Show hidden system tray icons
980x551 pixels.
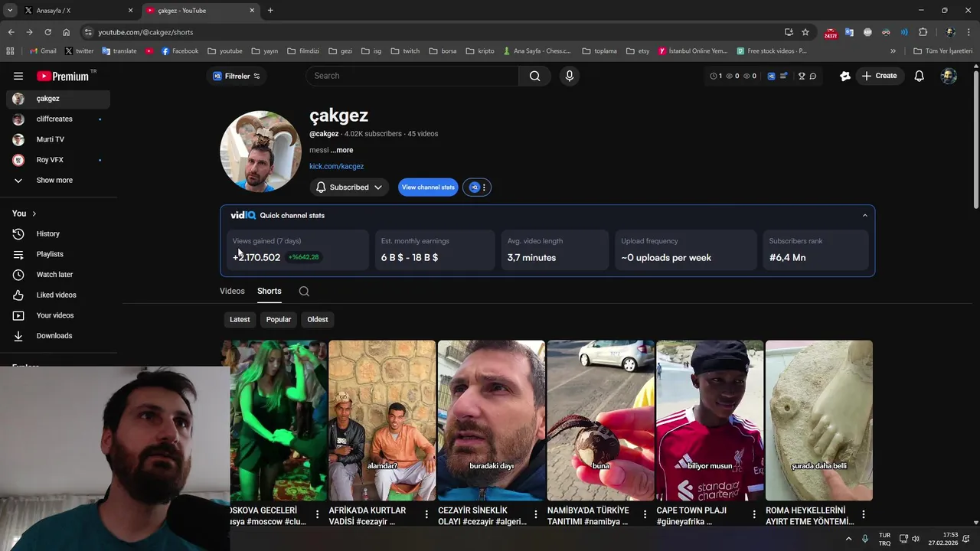848,539
